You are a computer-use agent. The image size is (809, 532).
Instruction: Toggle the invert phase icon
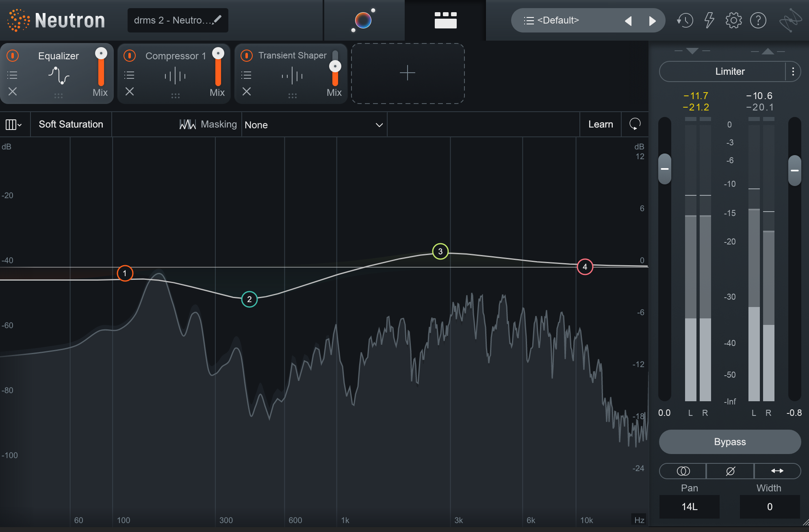(x=730, y=471)
